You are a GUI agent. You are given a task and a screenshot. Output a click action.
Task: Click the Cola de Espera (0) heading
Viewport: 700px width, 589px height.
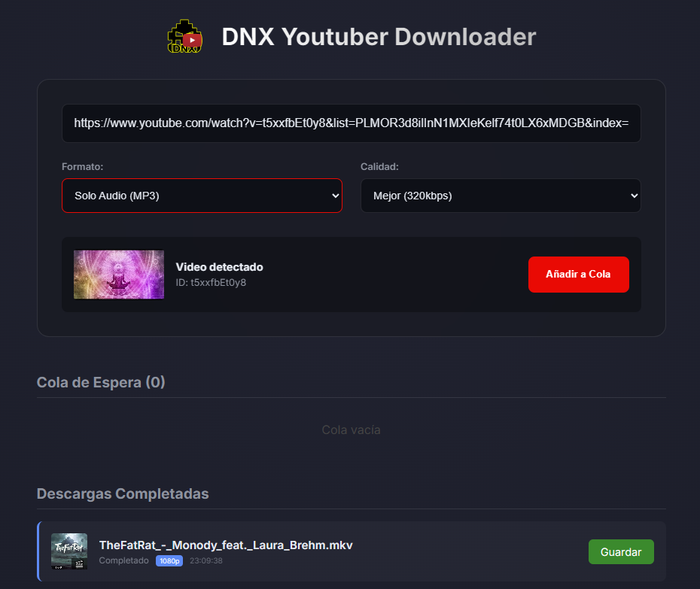(x=101, y=382)
